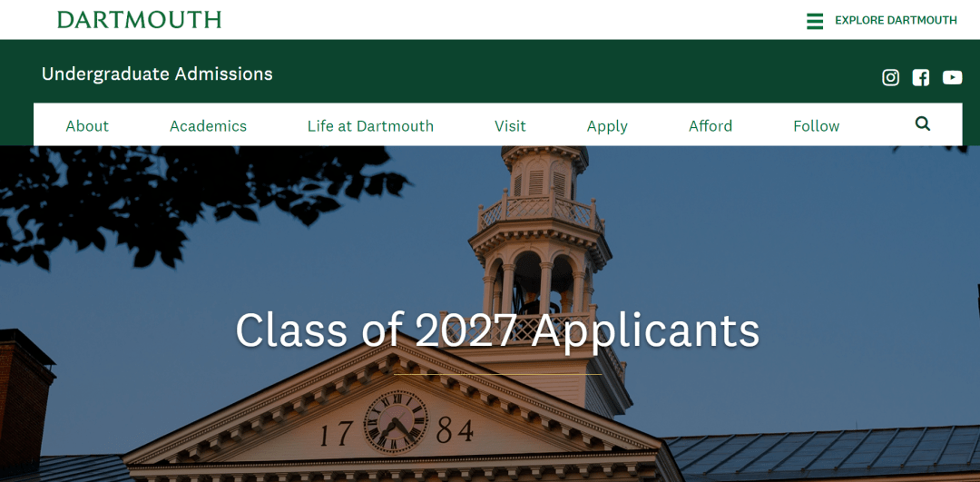Image resolution: width=980 pixels, height=482 pixels.
Task: Click the magnifying glass search icon
Action: [x=923, y=123]
